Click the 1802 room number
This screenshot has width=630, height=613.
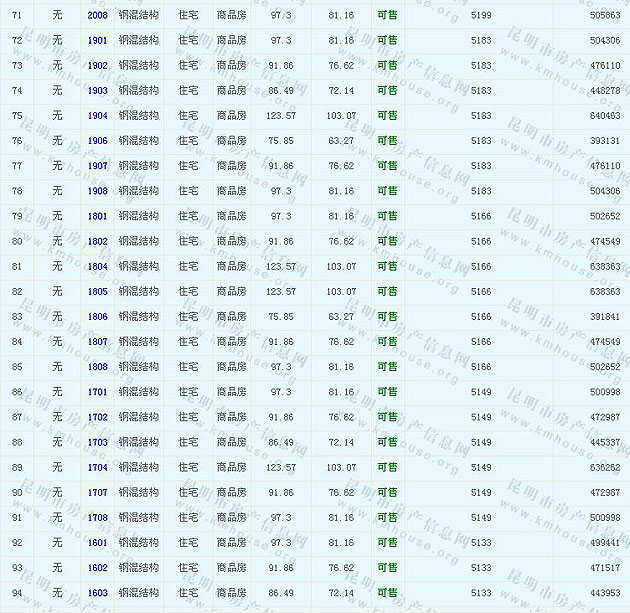click(x=97, y=241)
